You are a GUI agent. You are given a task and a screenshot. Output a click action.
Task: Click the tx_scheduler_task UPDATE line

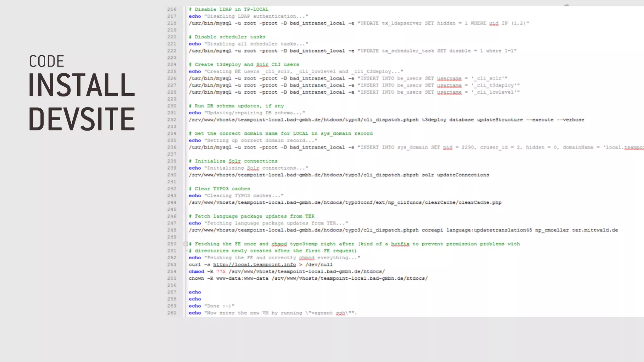coord(353,51)
